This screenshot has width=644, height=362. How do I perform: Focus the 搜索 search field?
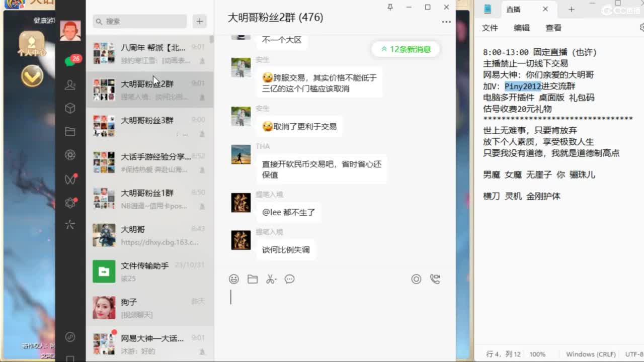pyautogui.click(x=140, y=21)
